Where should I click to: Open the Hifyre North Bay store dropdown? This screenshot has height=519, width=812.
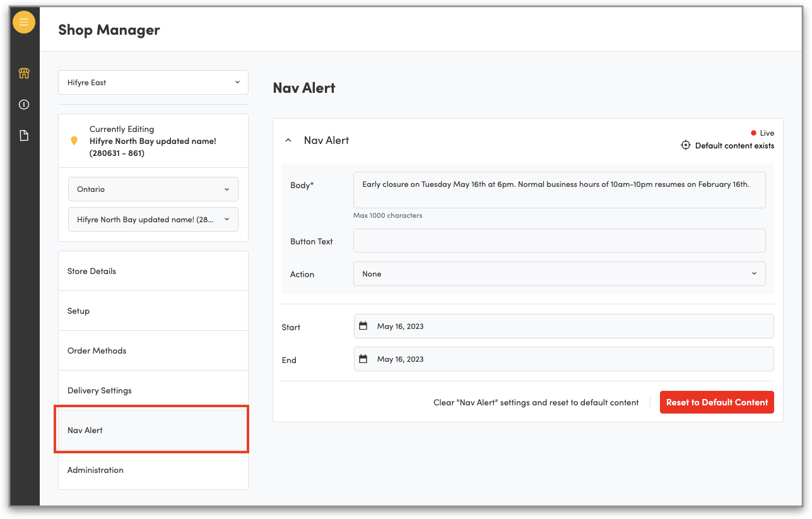[153, 220]
